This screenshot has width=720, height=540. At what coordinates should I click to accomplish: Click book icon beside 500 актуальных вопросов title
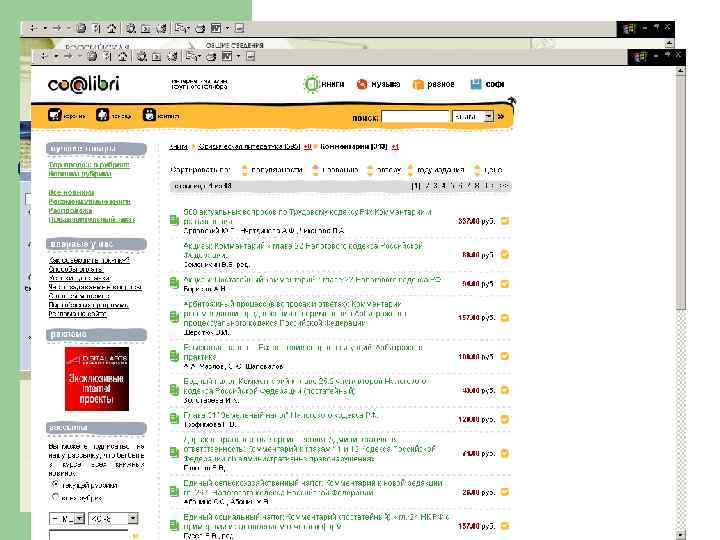click(174, 220)
